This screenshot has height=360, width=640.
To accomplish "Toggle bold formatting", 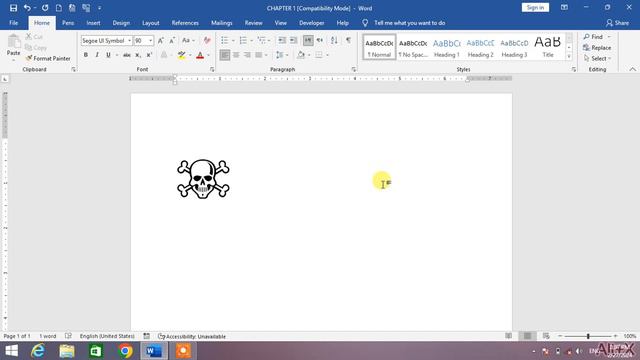I will click(x=86, y=55).
